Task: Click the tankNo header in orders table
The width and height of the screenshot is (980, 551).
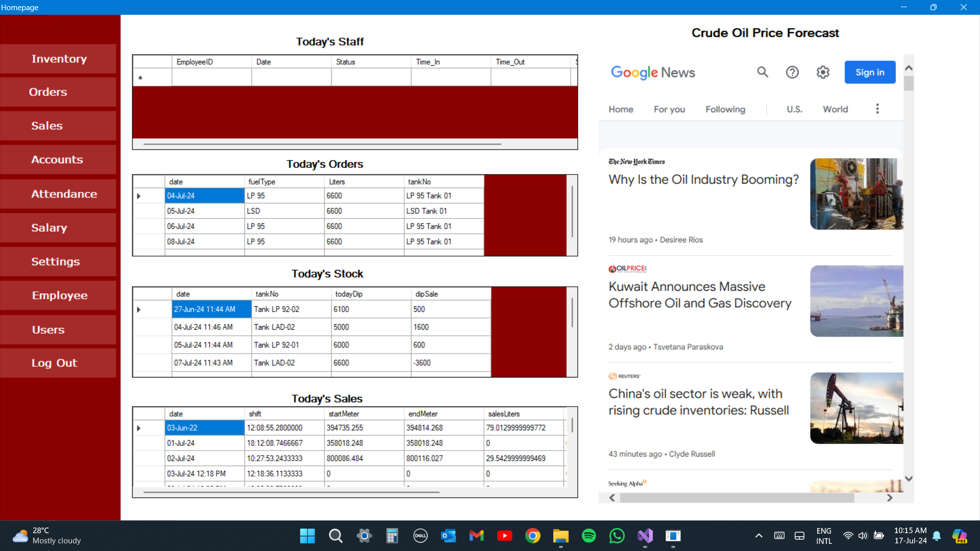Action: coord(444,182)
